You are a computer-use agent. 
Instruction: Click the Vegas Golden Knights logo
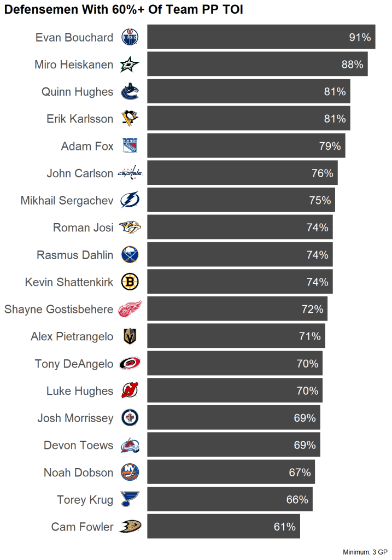[x=130, y=336]
